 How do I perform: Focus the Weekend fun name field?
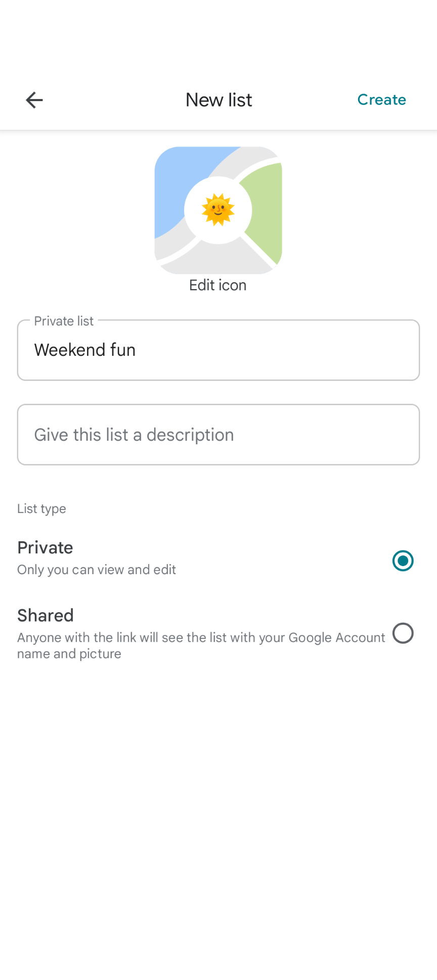point(218,350)
